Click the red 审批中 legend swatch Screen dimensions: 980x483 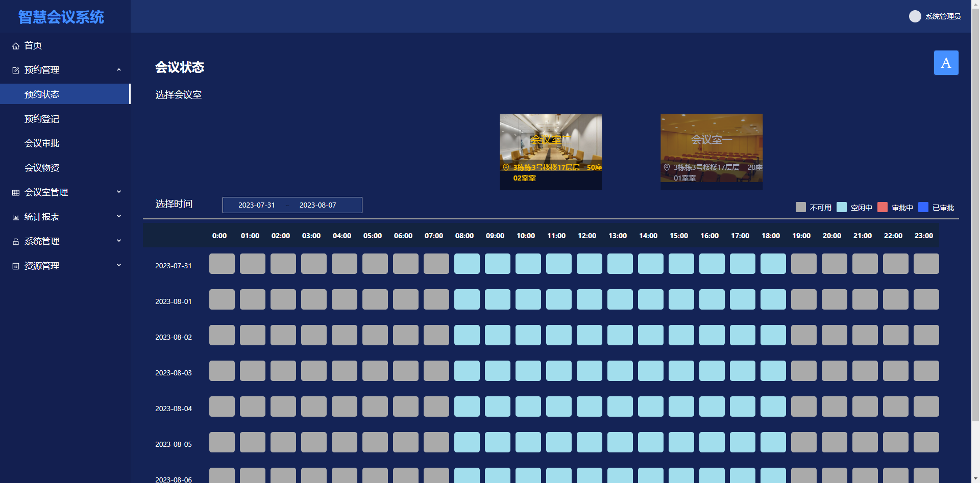click(x=883, y=207)
